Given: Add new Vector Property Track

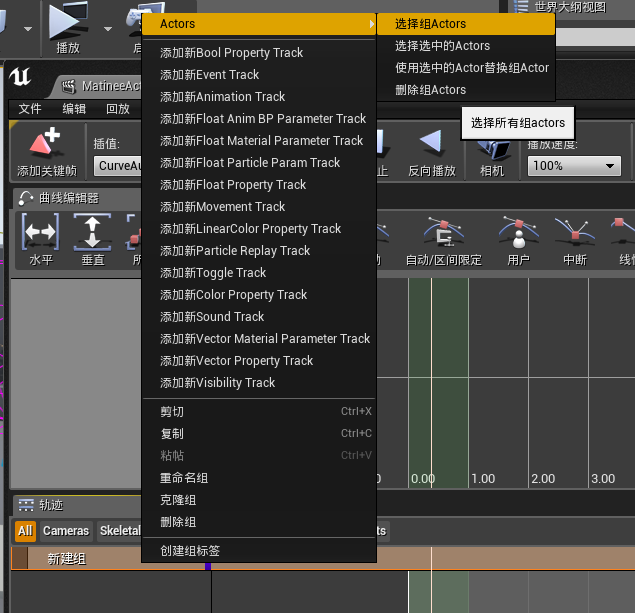Looking at the screenshot, I should (x=259, y=360).
